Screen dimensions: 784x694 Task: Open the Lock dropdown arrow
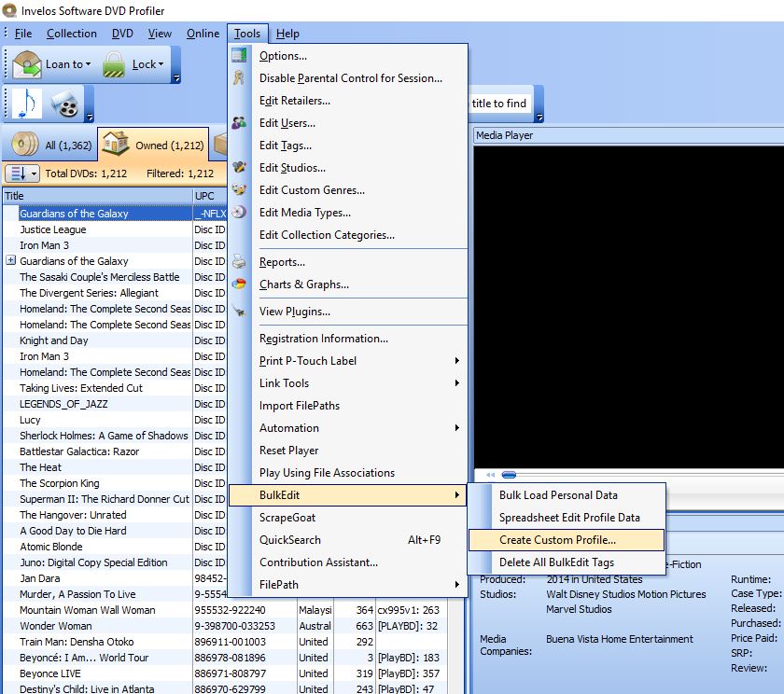[161, 64]
